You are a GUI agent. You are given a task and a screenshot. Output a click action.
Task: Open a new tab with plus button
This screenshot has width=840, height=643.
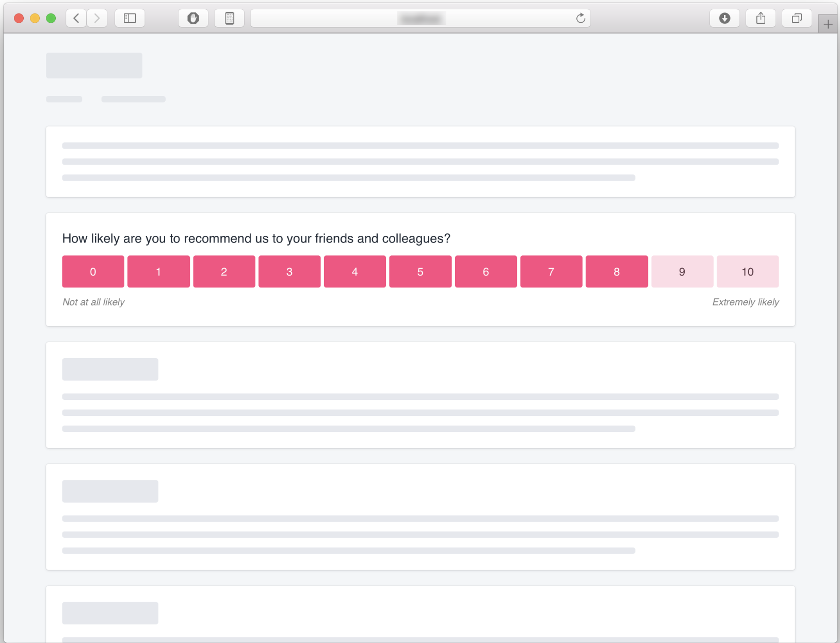tap(828, 24)
